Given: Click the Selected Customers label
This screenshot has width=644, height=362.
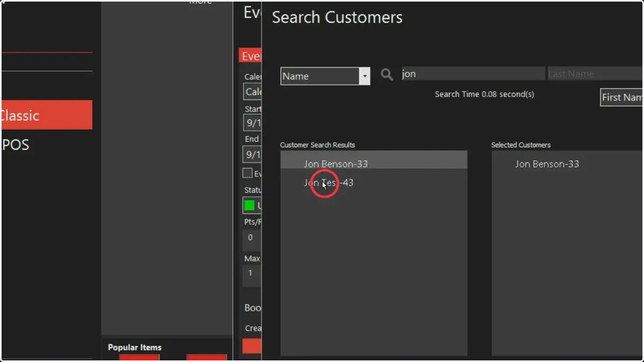Looking at the screenshot, I should tap(521, 145).
